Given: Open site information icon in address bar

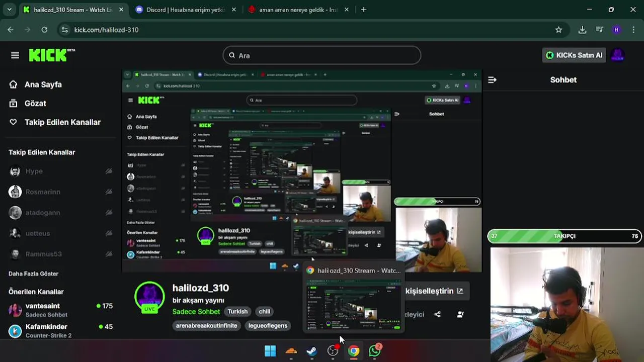Looking at the screenshot, I should pos(64,30).
